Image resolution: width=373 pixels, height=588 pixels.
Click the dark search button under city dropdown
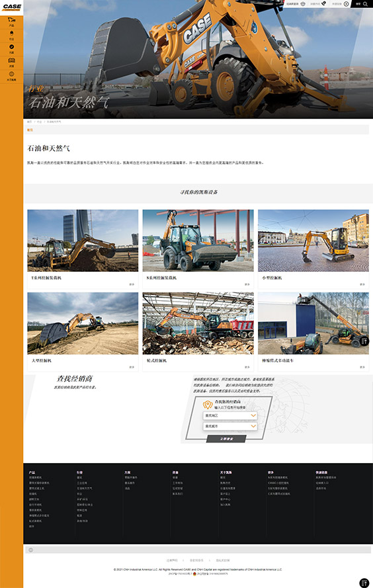(226, 439)
